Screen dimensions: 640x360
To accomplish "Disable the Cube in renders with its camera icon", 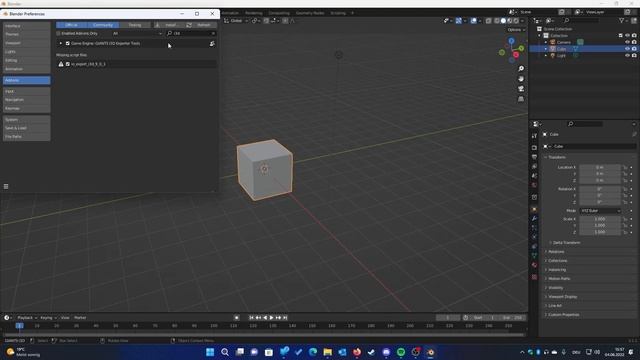I will [634, 49].
